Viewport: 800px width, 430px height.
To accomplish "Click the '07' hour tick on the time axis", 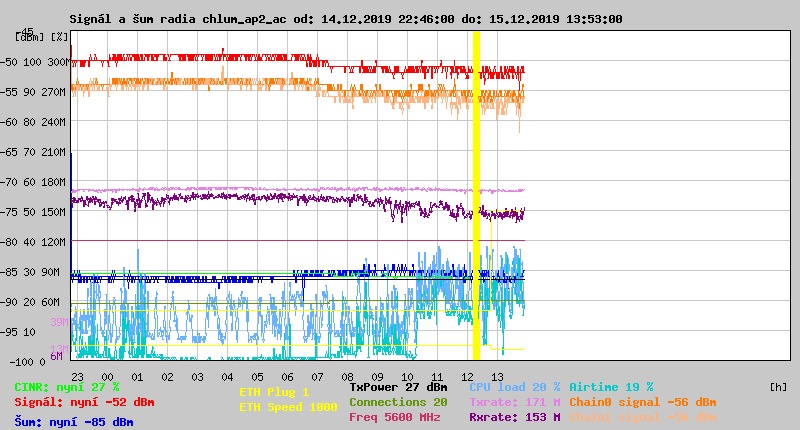I will pyautogui.click(x=317, y=377).
